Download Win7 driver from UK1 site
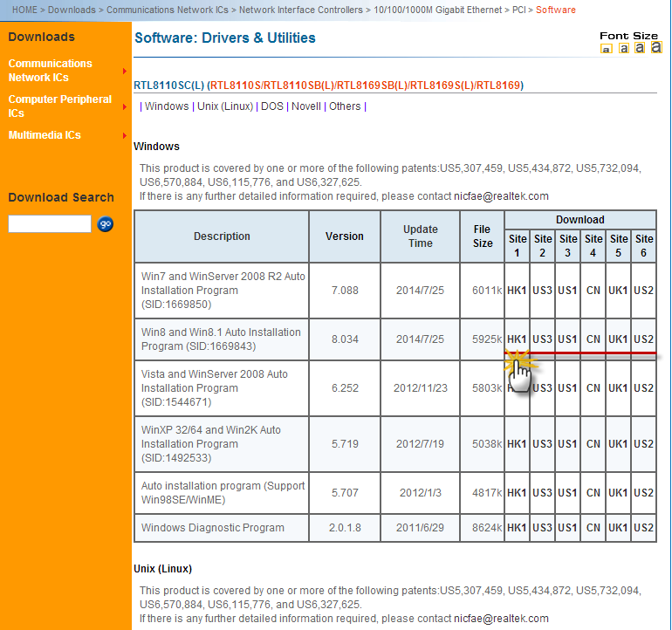 click(x=618, y=291)
